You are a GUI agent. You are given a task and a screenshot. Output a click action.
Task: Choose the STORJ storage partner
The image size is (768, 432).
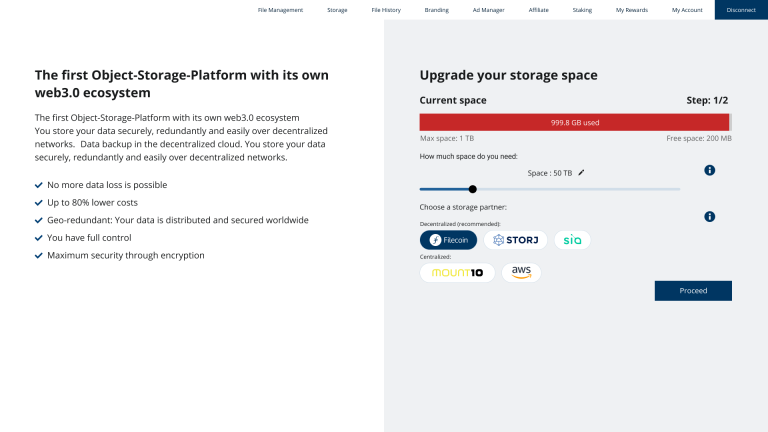515,240
